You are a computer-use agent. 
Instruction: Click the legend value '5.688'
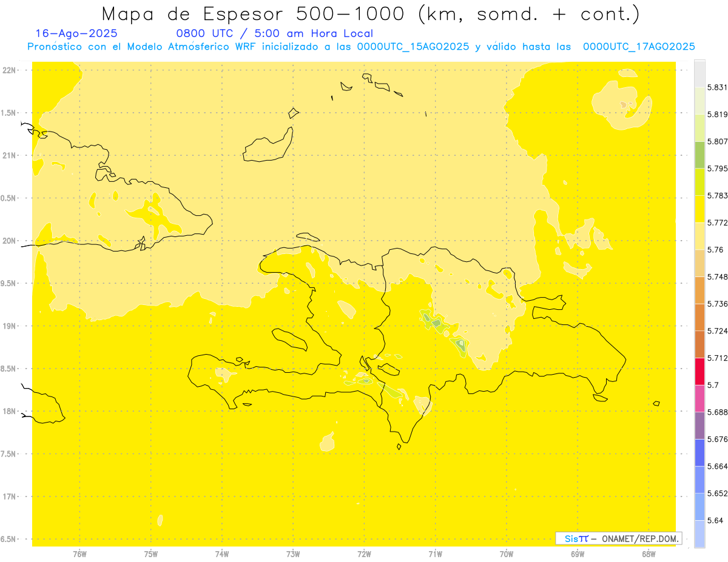click(x=718, y=412)
